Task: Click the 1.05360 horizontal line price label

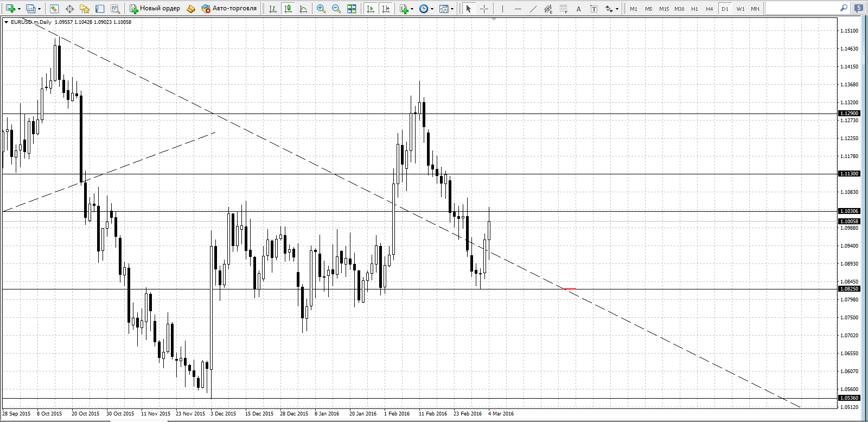Action: tap(849, 398)
